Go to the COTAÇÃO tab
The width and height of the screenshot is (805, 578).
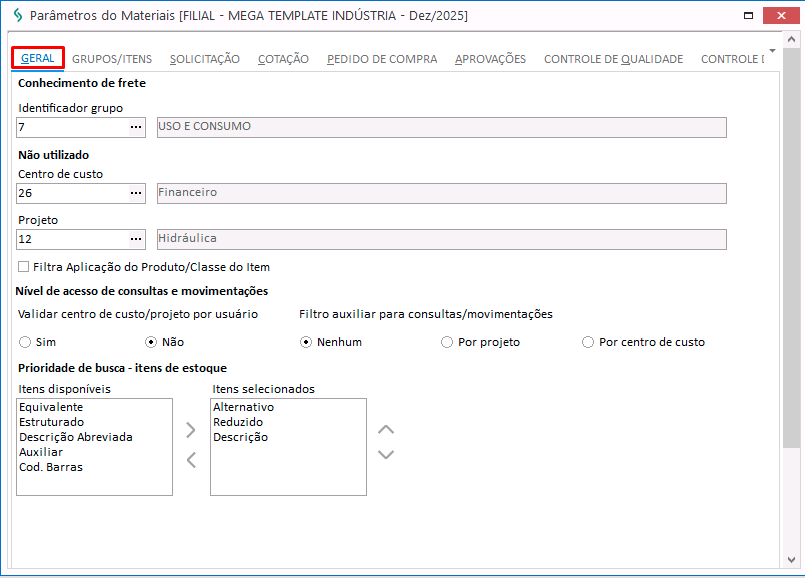click(x=283, y=59)
